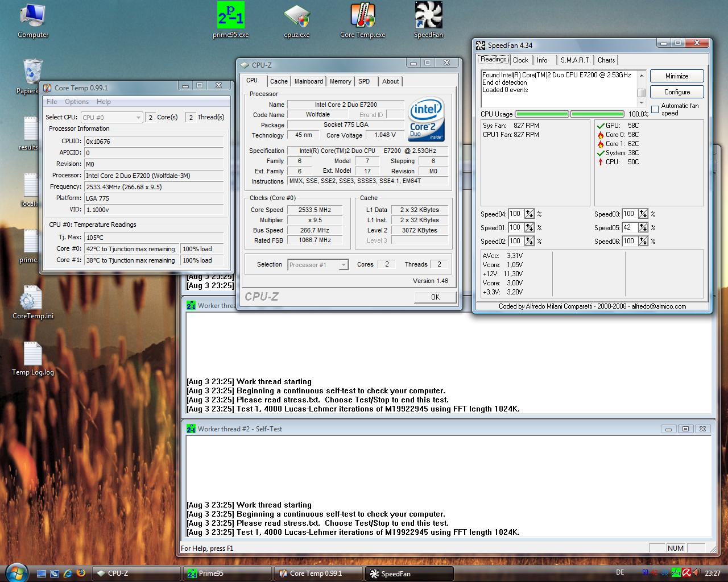The image size is (728, 582).
Task: Click the Core Voltage value 1.048 V
Action: click(385, 135)
